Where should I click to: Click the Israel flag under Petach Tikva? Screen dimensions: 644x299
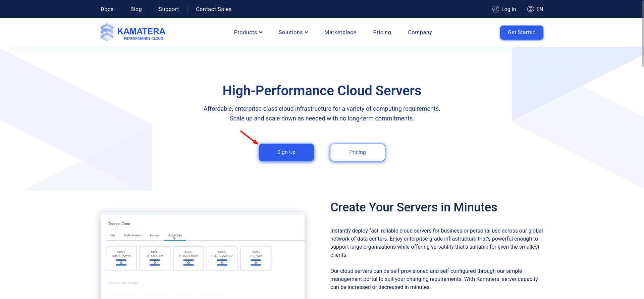click(x=189, y=263)
